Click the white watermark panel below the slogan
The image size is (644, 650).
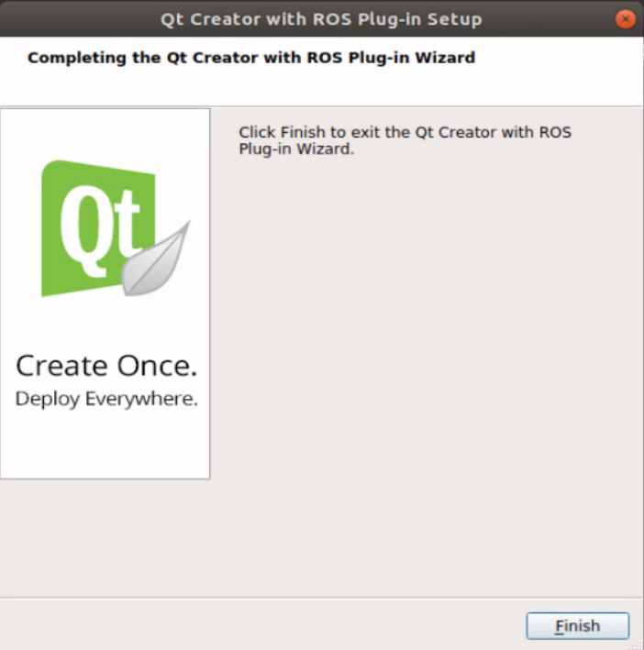pyautogui.click(x=105, y=446)
